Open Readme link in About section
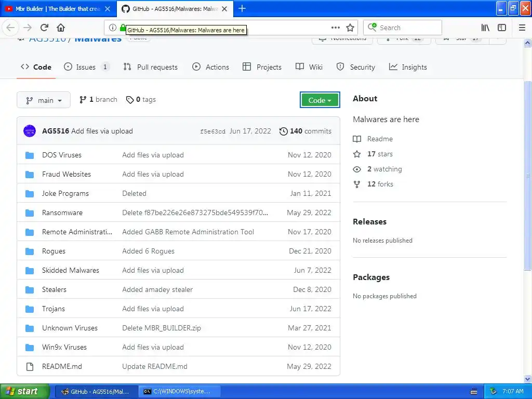 (x=373, y=139)
